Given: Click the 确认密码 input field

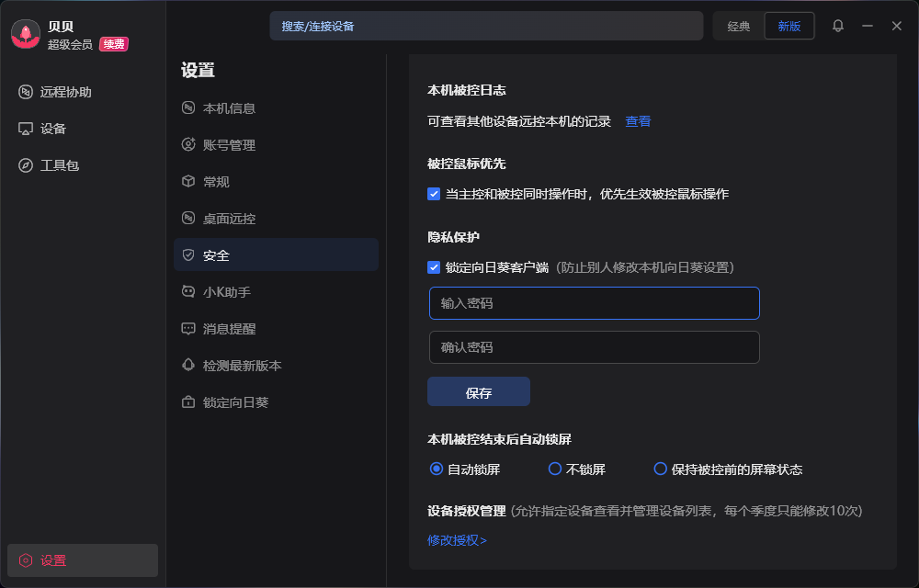Looking at the screenshot, I should (594, 347).
